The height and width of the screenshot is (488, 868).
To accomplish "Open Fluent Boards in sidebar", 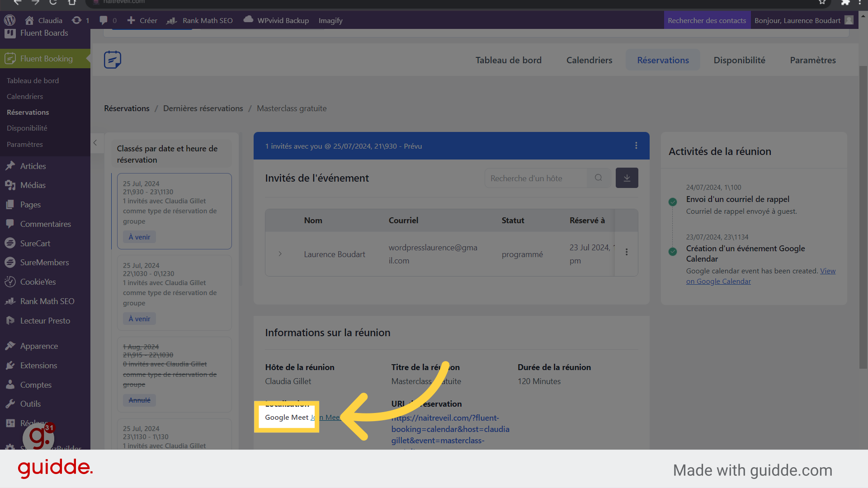I will [44, 33].
